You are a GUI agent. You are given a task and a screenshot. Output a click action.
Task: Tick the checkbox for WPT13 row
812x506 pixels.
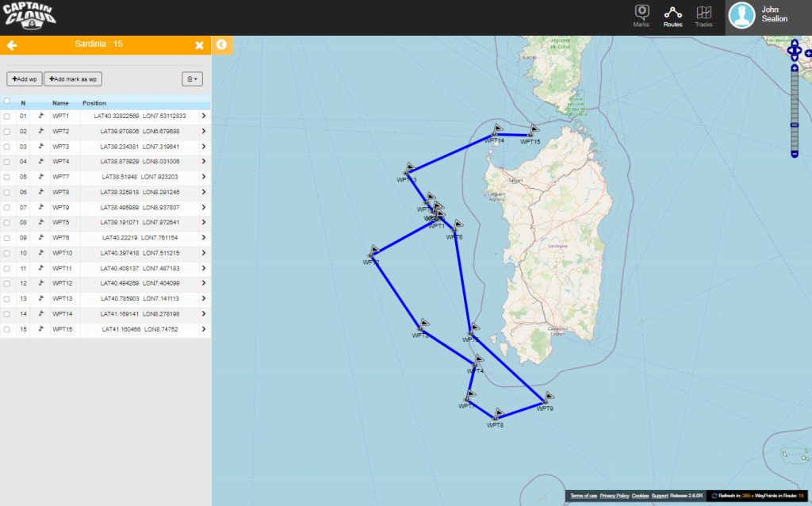point(6,299)
